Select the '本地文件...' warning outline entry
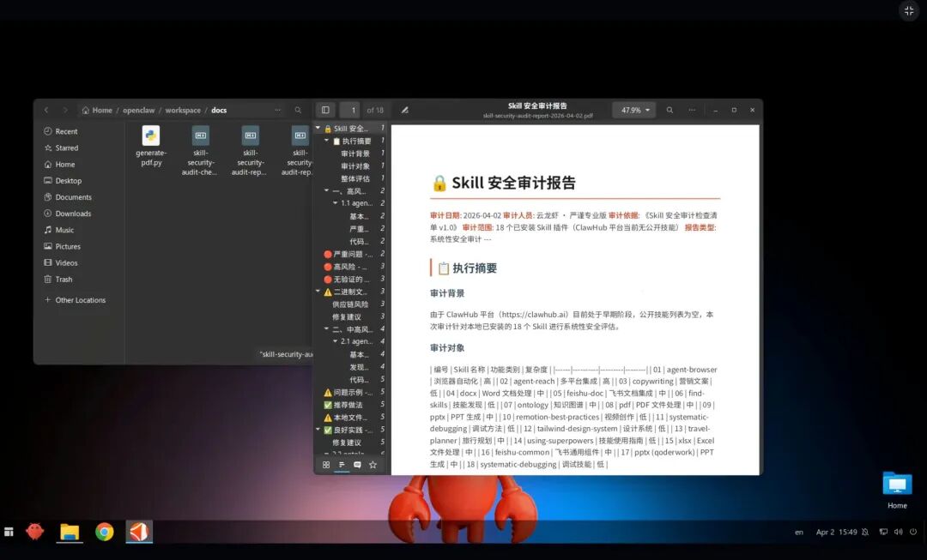Screen dimensions: 927x560 (x=346, y=418)
